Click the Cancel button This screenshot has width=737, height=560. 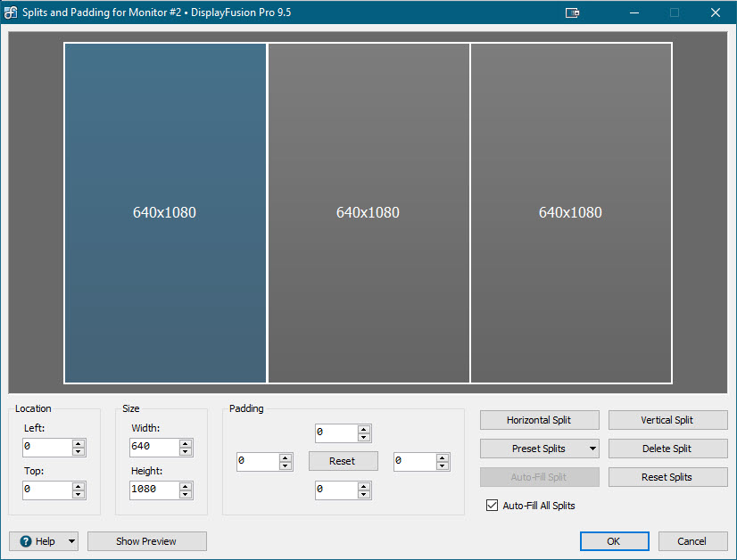point(692,541)
